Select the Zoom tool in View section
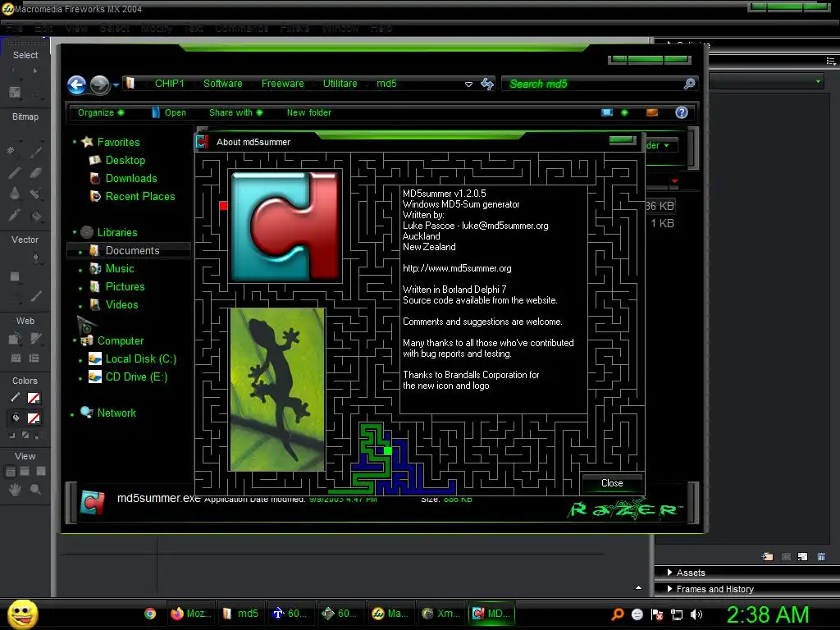 (x=36, y=489)
